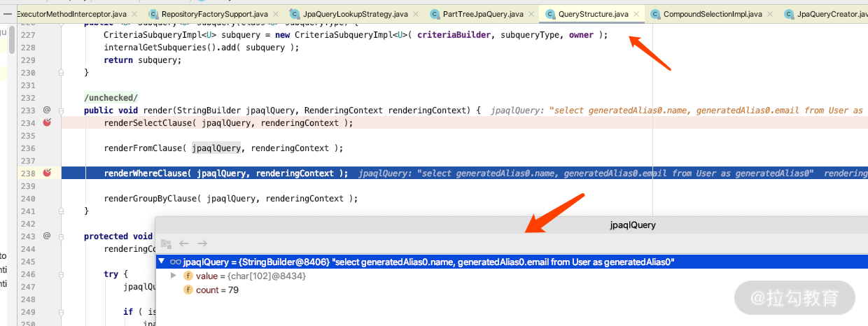Collapse the jpaqlQuery StringBuilder node

(x=162, y=262)
